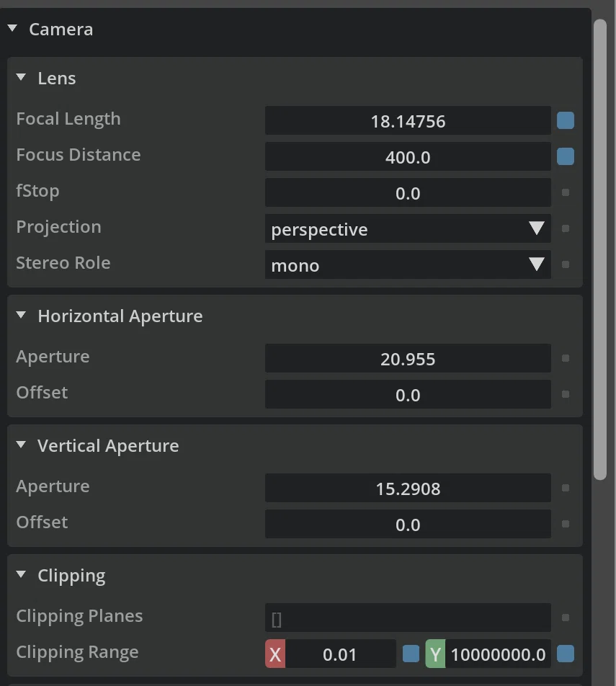
Task: Click gray indicator beside Vertical Aperture 15.2908
Action: click(566, 488)
